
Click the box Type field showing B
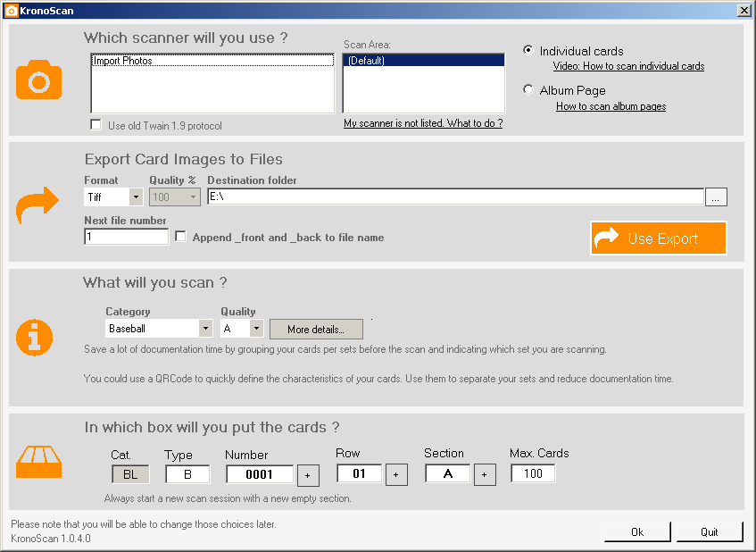(187, 474)
